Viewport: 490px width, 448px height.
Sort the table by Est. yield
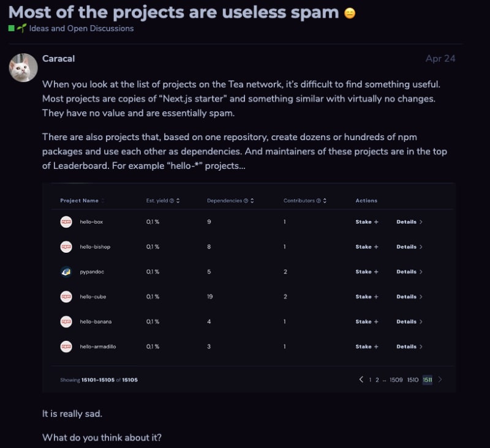(x=177, y=200)
